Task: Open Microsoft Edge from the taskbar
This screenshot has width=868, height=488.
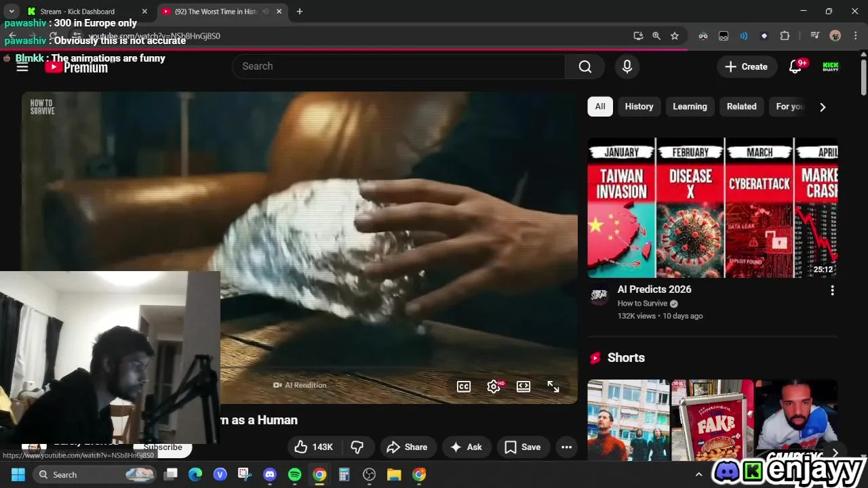Action: (x=195, y=474)
